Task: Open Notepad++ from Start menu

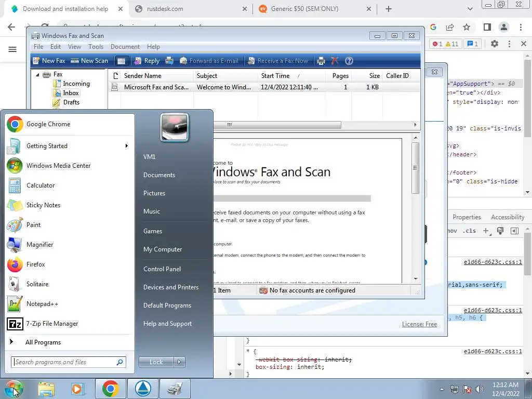Action: click(x=70, y=303)
